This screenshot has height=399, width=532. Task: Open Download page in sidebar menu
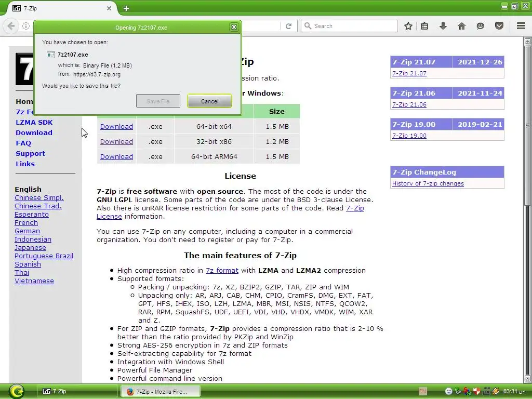click(34, 132)
